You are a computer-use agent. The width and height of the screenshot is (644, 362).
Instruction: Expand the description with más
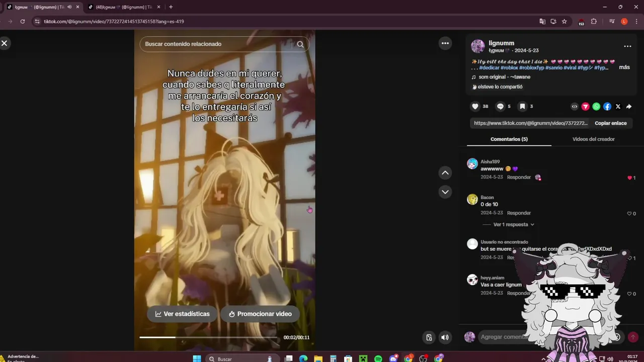coord(624,67)
